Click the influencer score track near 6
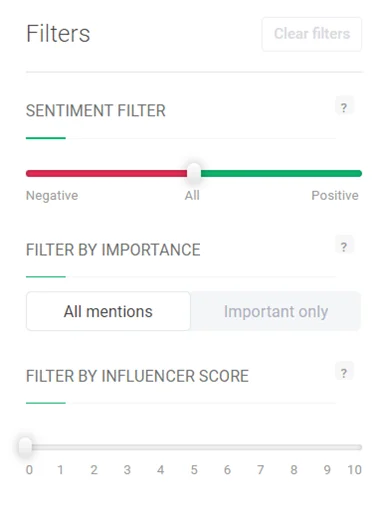386x506 pixels. [227, 447]
